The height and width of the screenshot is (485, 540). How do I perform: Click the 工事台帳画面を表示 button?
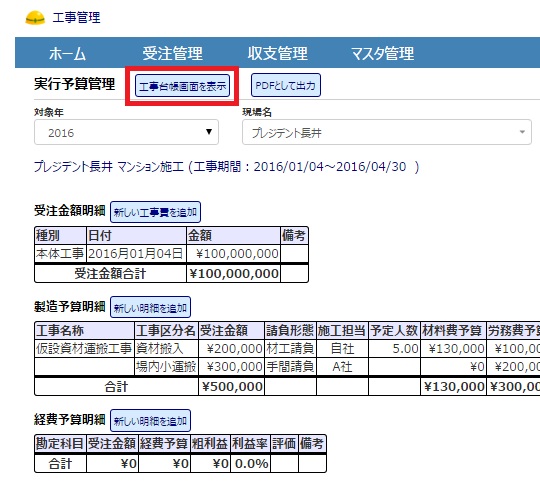click(x=183, y=86)
